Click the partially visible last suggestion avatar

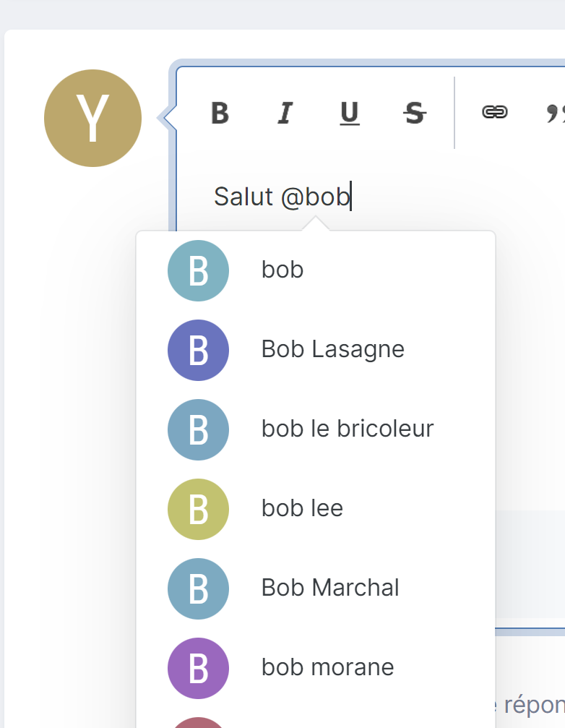click(198, 723)
